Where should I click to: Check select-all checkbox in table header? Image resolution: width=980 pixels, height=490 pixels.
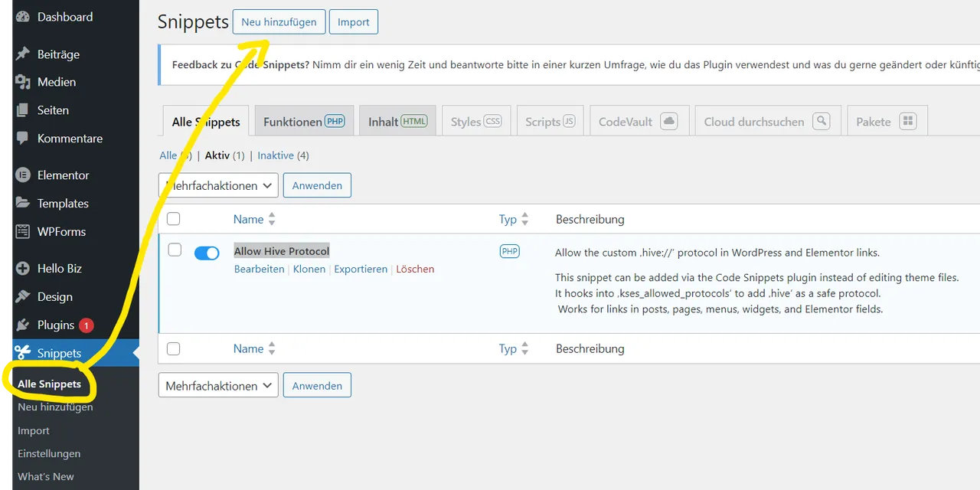tap(174, 219)
